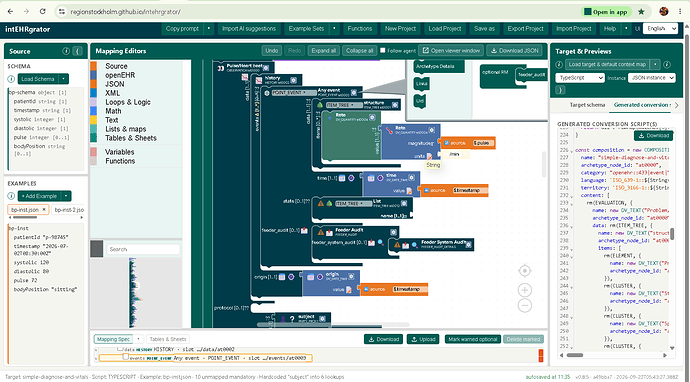Open browser profile avatar
690x382 pixels.
pyautogui.click(x=664, y=11)
